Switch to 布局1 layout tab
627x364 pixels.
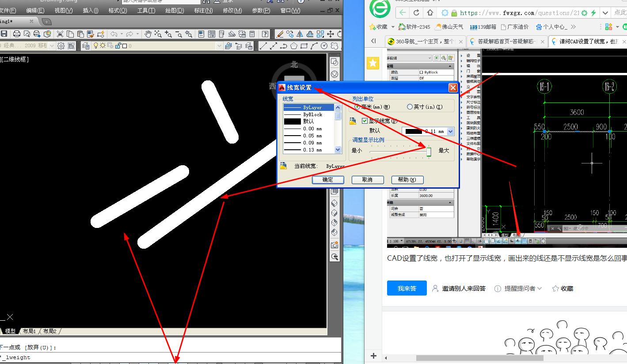point(29,331)
